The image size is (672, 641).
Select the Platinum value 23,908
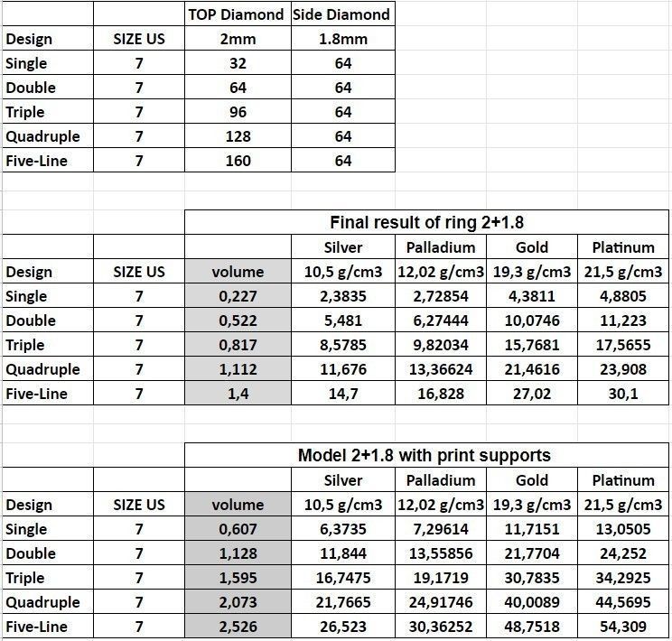pos(622,369)
